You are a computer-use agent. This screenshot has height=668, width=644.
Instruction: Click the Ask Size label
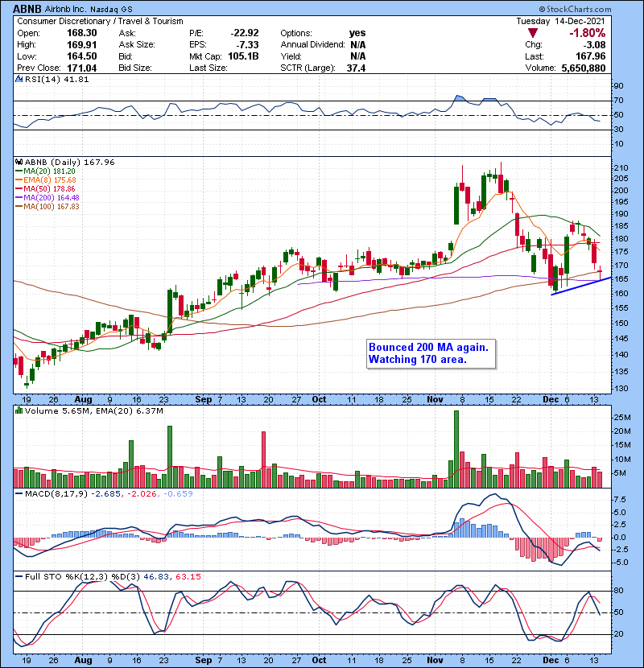pyautogui.click(x=137, y=45)
